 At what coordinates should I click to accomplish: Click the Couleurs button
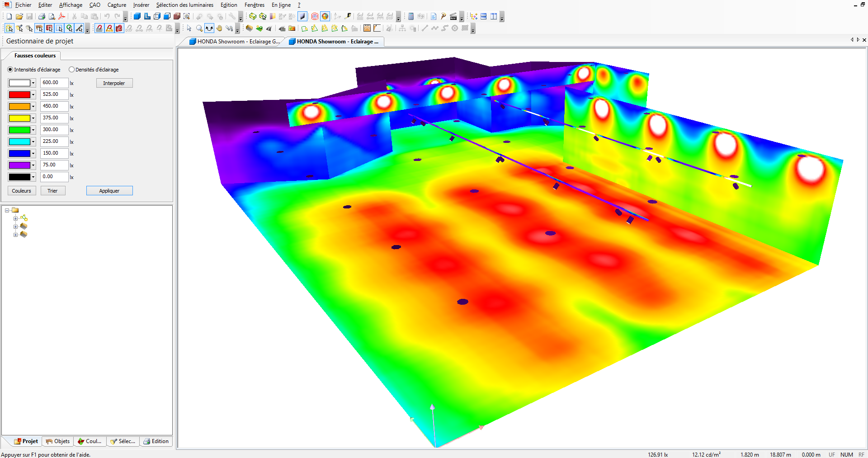(x=22, y=191)
